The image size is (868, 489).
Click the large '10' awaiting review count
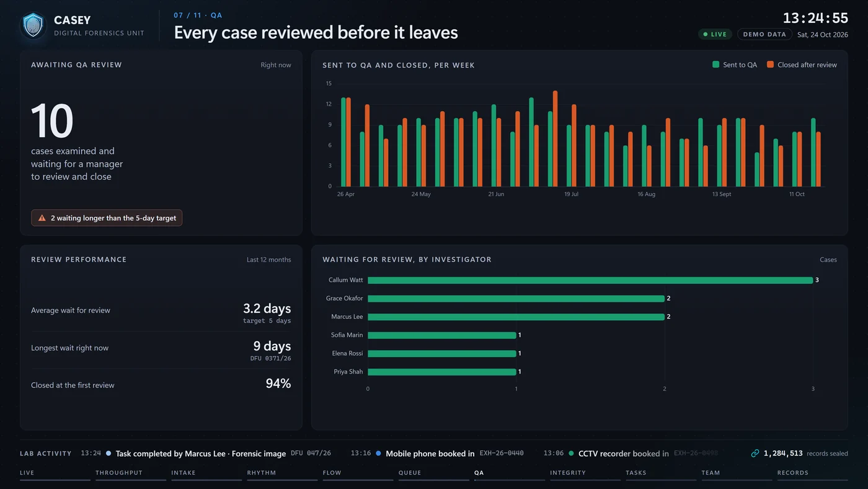pos(52,120)
